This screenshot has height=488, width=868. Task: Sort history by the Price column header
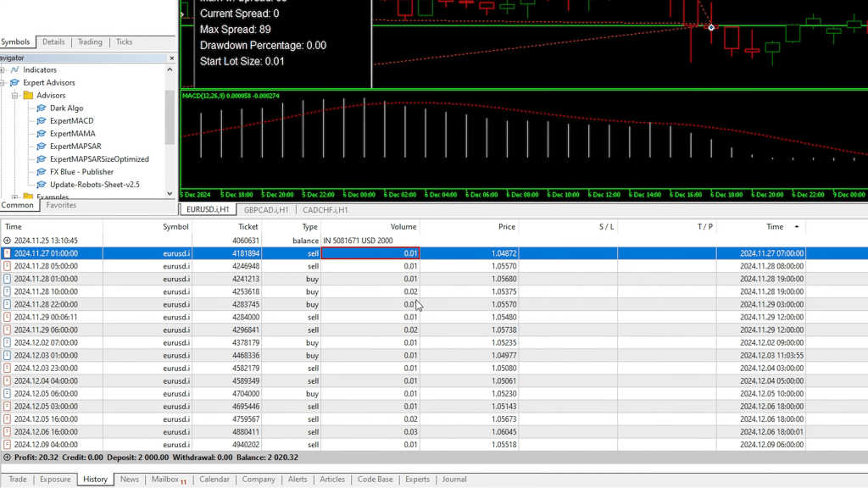(x=506, y=227)
